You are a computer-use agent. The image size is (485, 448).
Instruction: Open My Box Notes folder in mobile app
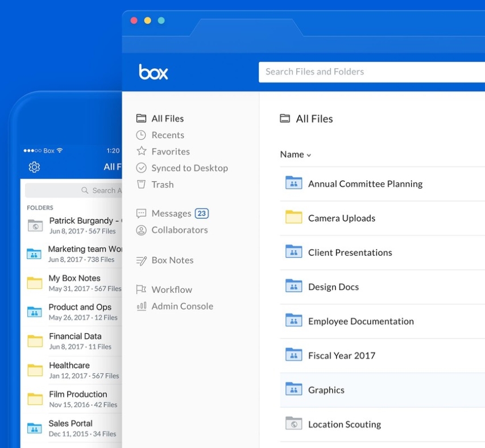pyautogui.click(x=72, y=283)
